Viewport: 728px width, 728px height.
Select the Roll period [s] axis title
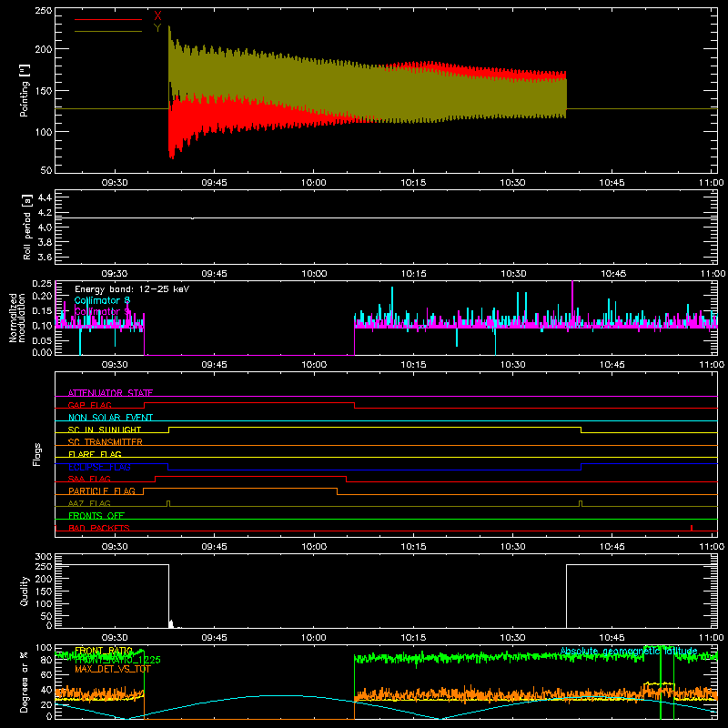26,227
